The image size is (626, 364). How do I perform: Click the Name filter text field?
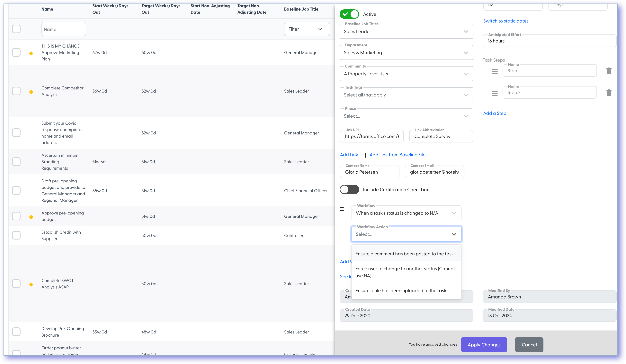point(64,29)
